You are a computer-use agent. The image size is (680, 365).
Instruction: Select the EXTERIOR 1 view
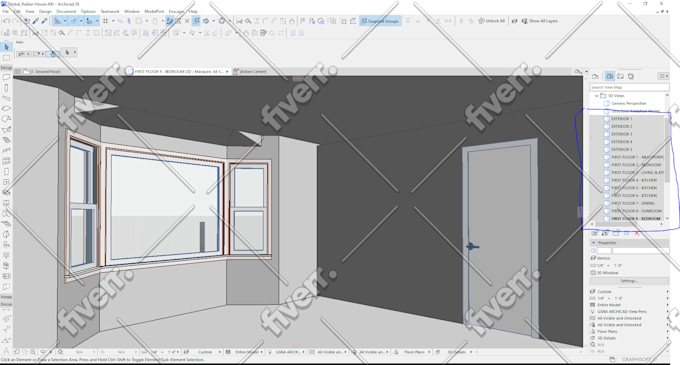[x=621, y=118]
